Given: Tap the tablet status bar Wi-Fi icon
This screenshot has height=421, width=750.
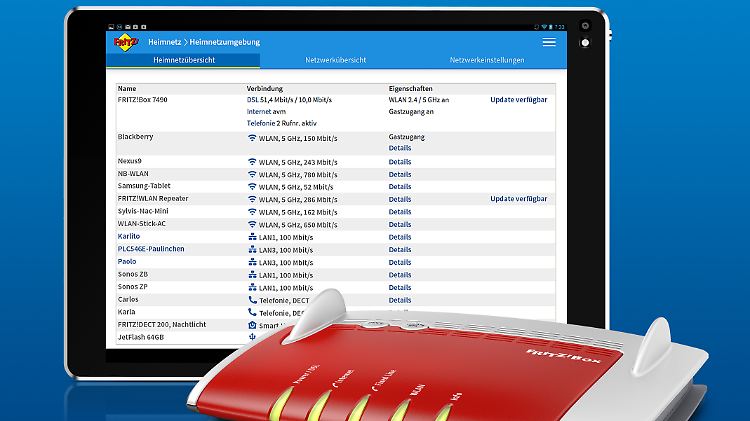Looking at the screenshot, I should point(544,27).
